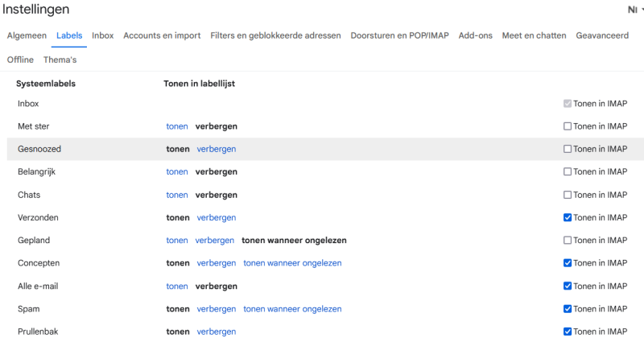The height and width of the screenshot is (342, 644).
Task: Click 'verbergen' for Gesnoozed label
Action: (x=216, y=149)
